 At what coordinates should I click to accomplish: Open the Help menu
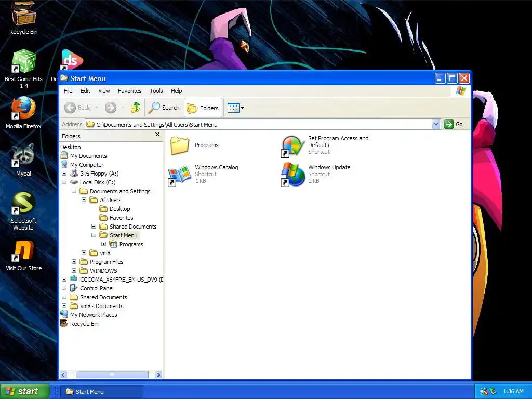click(176, 91)
